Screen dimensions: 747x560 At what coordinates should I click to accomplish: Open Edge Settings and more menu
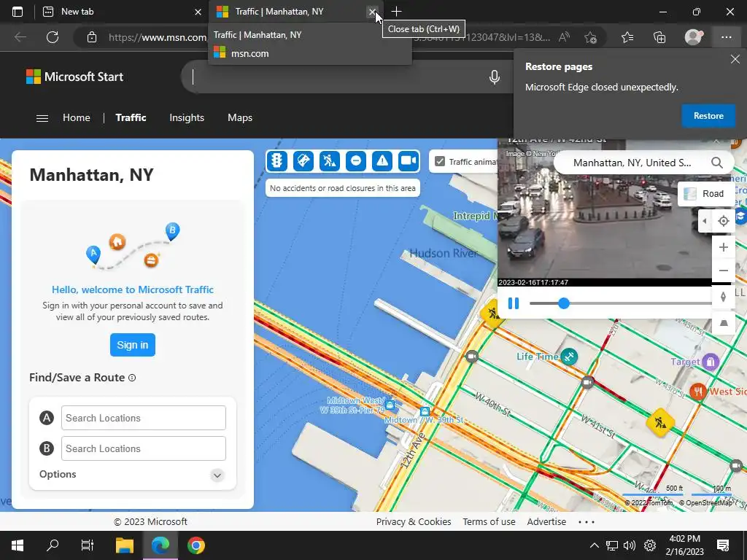(x=726, y=37)
